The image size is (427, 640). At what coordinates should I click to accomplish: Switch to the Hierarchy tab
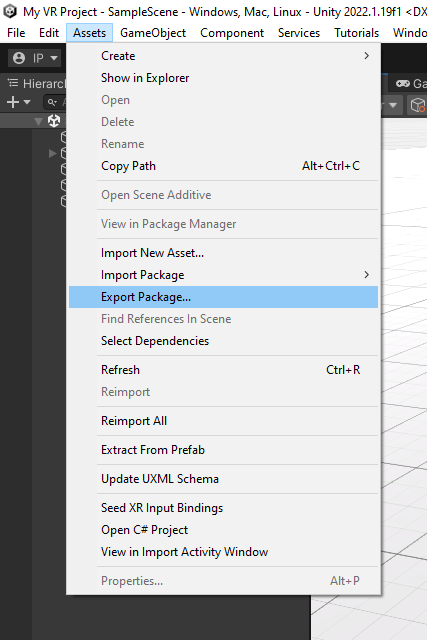[37, 84]
